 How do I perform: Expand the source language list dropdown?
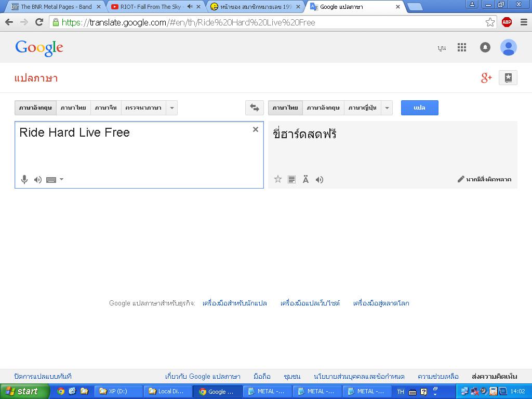point(172,108)
